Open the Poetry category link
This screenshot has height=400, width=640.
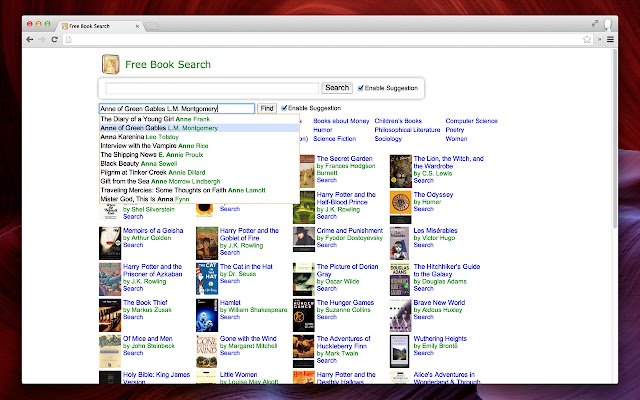click(x=455, y=130)
